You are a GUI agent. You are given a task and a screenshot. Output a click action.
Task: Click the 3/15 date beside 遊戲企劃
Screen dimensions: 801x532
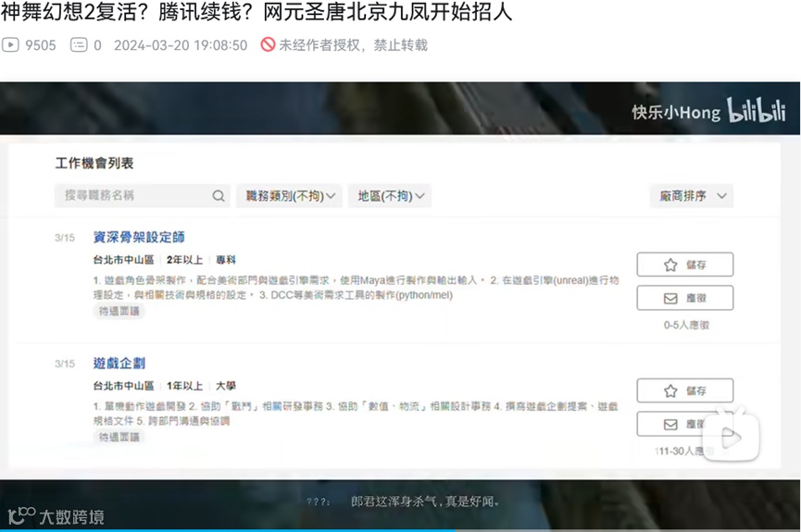[65, 364]
